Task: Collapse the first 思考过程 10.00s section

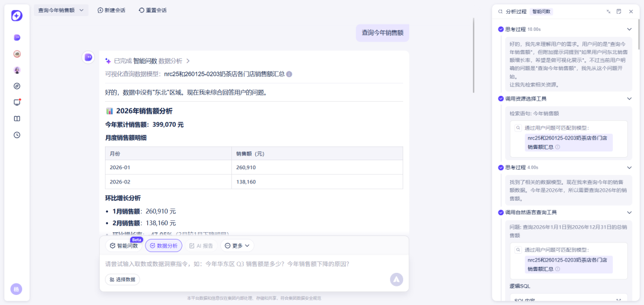Action: 629,29
